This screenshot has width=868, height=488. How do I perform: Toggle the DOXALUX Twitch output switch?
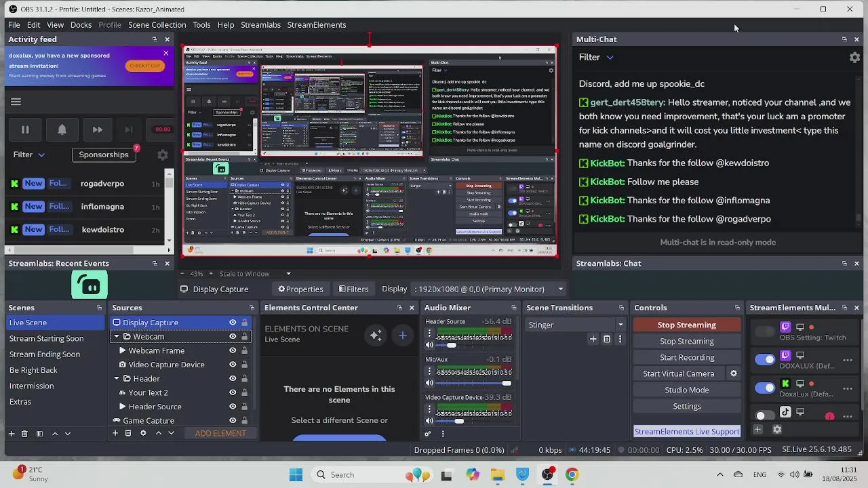point(765,360)
